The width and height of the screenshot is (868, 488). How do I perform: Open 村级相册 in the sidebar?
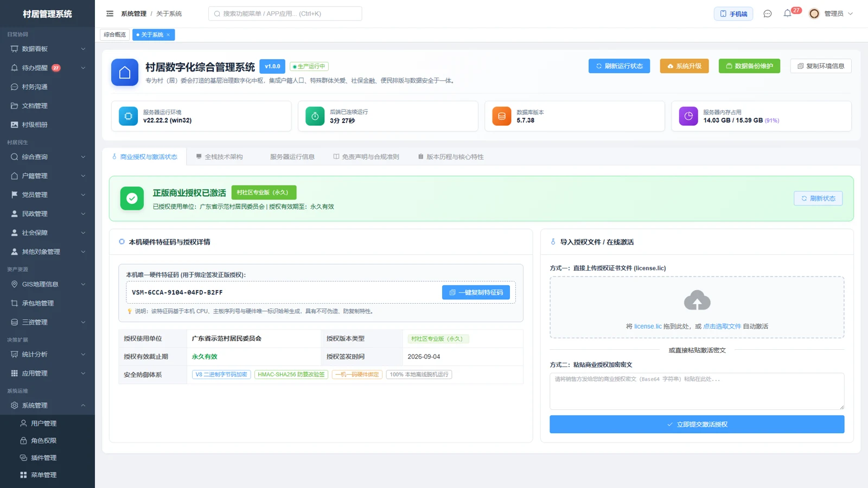point(47,125)
